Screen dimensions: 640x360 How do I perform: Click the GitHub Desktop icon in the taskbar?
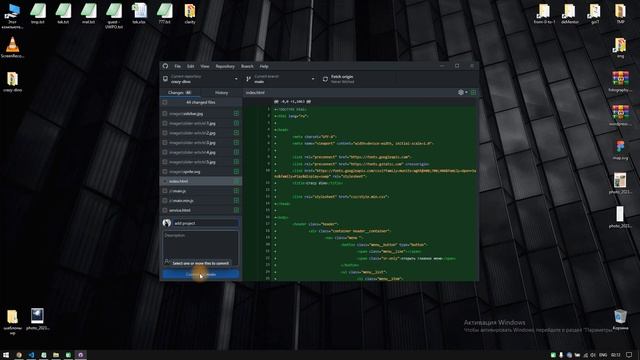[80, 355]
